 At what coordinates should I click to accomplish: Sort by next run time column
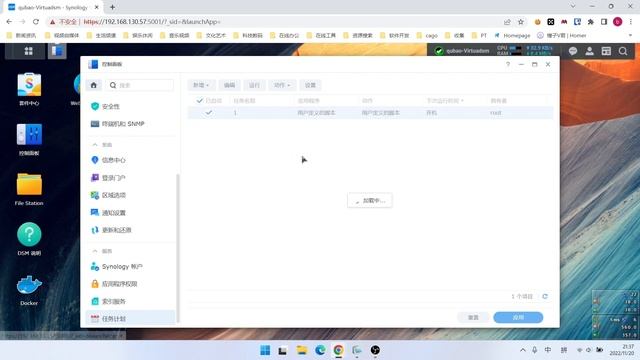tap(445, 100)
